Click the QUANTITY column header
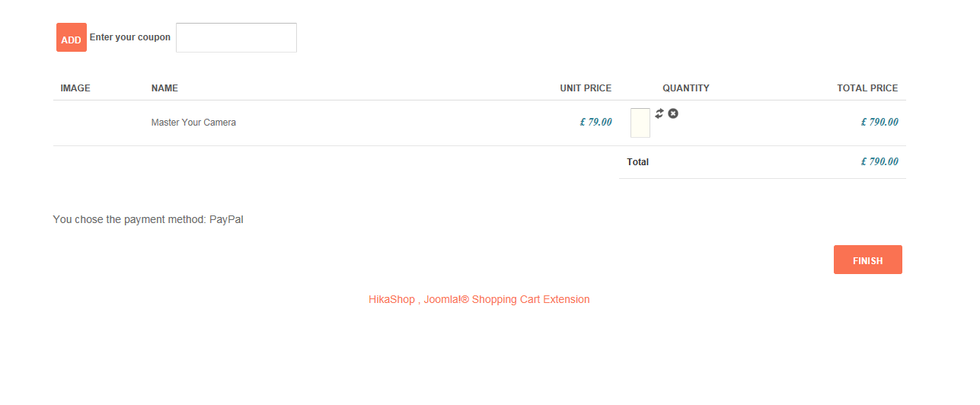 click(685, 88)
